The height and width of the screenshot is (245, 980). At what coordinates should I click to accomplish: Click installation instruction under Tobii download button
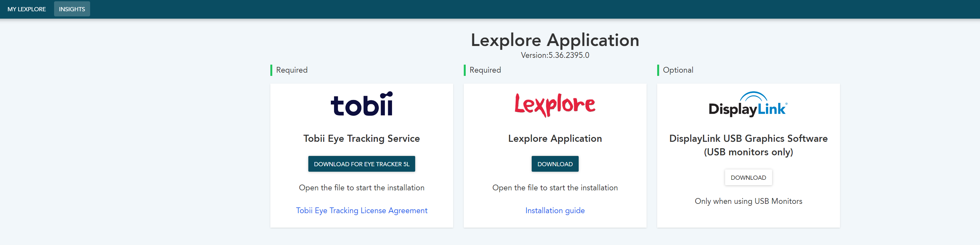point(362,188)
